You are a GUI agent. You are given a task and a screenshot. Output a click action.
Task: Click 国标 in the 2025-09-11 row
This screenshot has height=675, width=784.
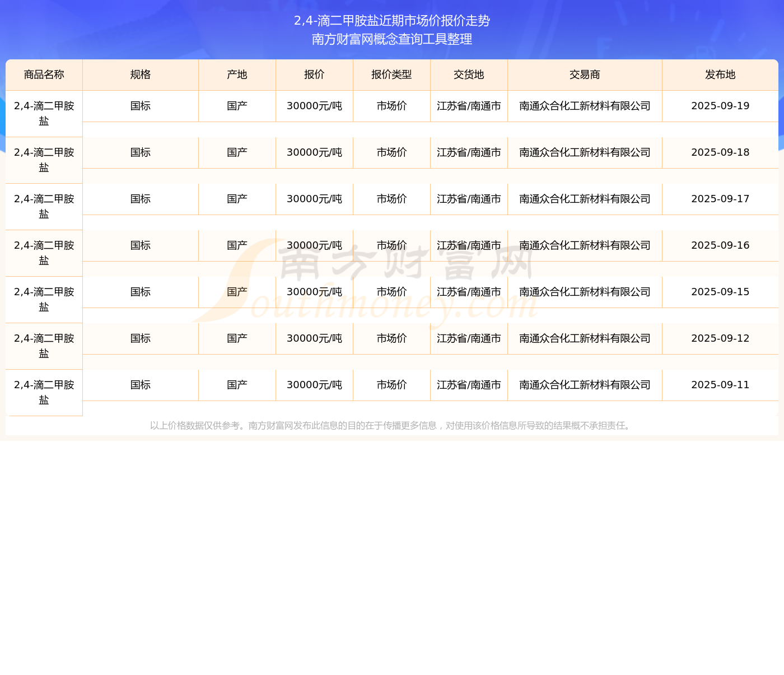coord(141,385)
